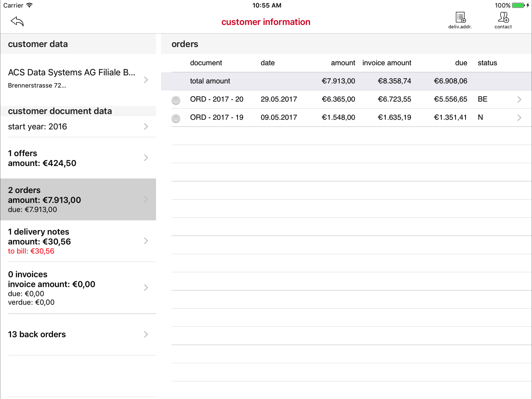Select the 2 orders entry
Image resolution: width=532 pixels, height=399 pixels.
78,199
